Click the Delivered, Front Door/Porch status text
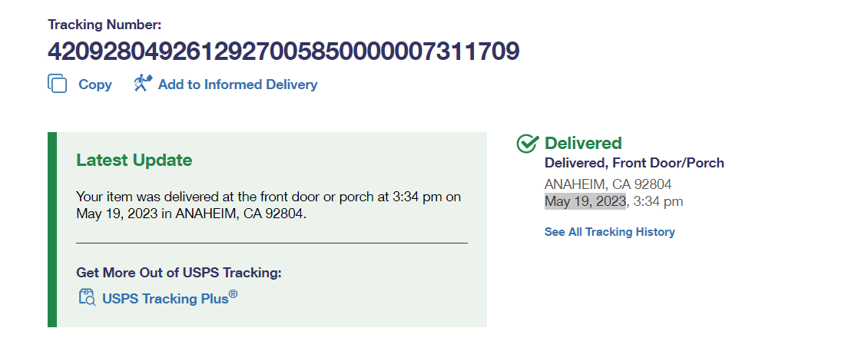 pos(634,163)
